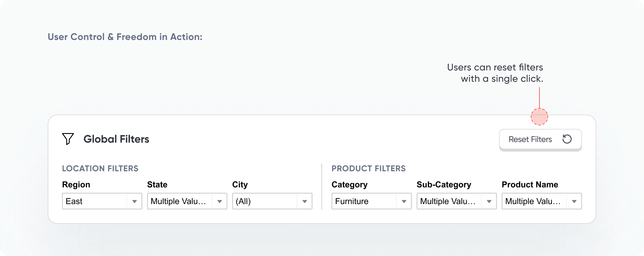The width and height of the screenshot is (644, 256).
Task: Click the East value in Region field
Action: (74, 201)
